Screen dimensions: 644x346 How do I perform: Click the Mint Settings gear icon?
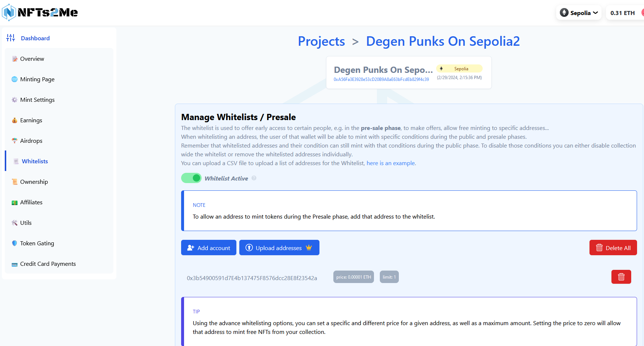click(15, 100)
